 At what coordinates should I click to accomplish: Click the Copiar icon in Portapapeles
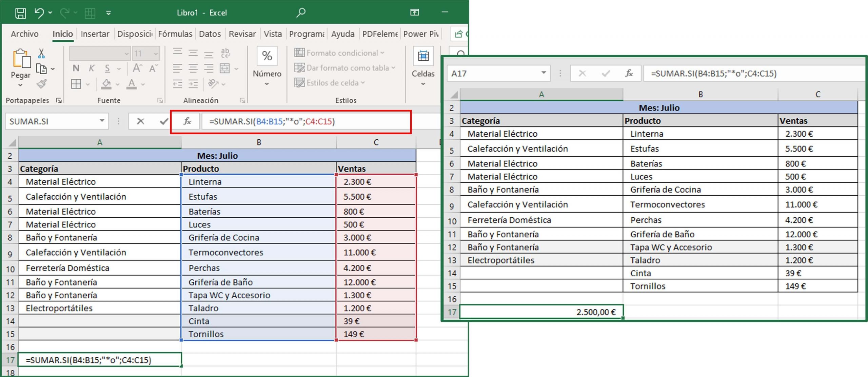[42, 68]
